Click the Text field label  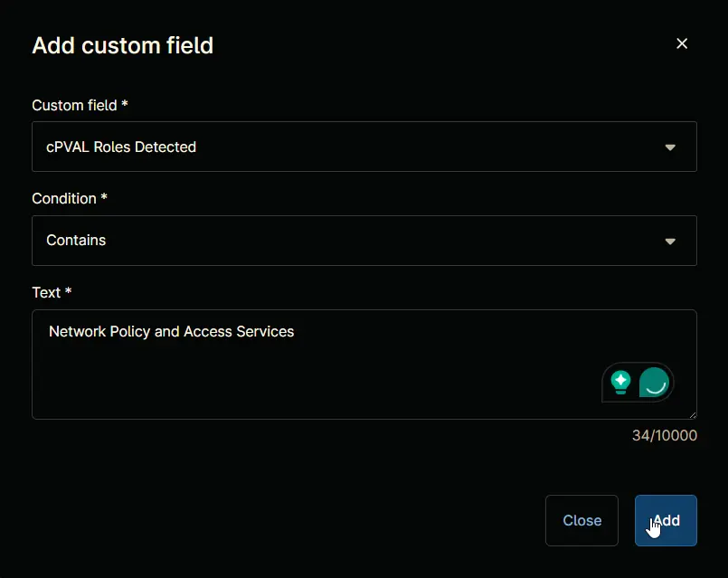click(x=52, y=292)
